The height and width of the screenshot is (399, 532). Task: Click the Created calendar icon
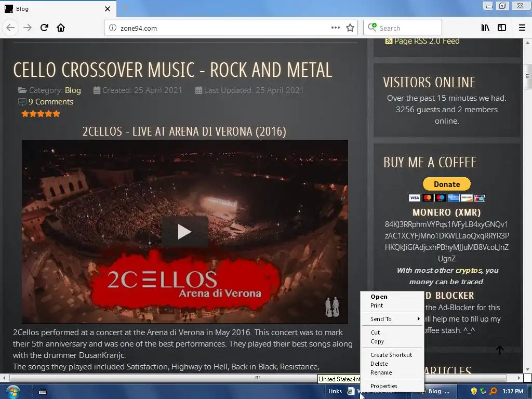97,90
